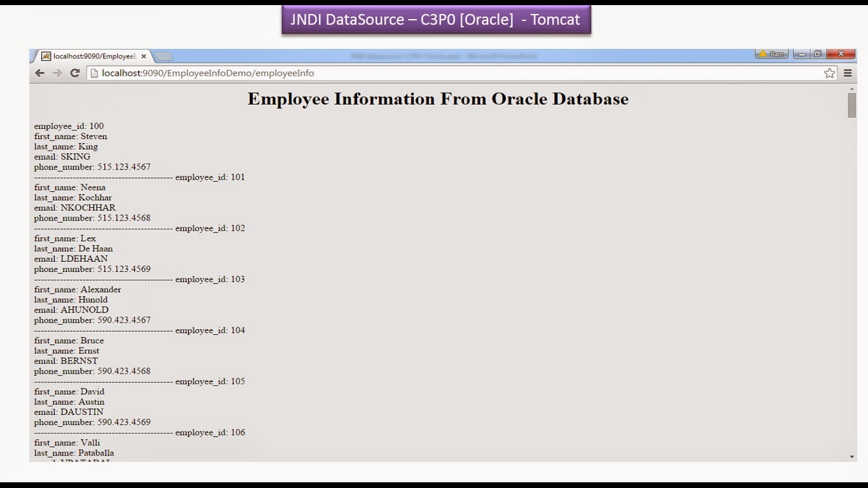
Task: Click the text 'first_name: Neena'
Action: [x=70, y=187]
